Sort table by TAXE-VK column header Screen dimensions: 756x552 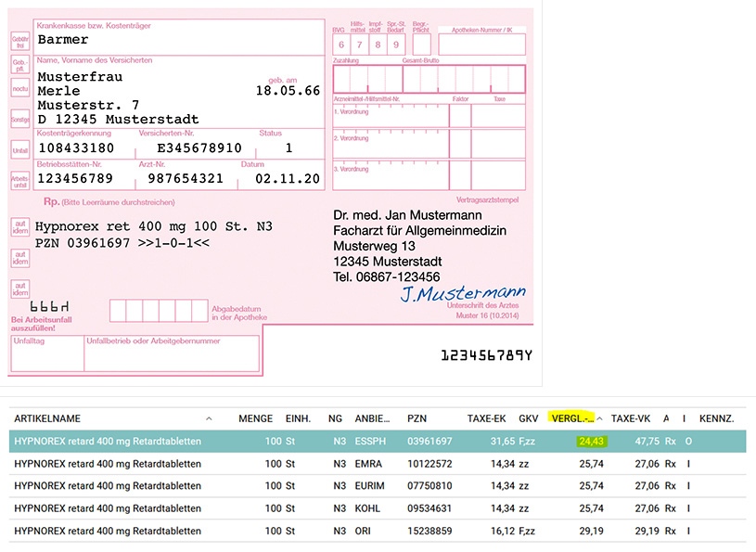click(631, 418)
